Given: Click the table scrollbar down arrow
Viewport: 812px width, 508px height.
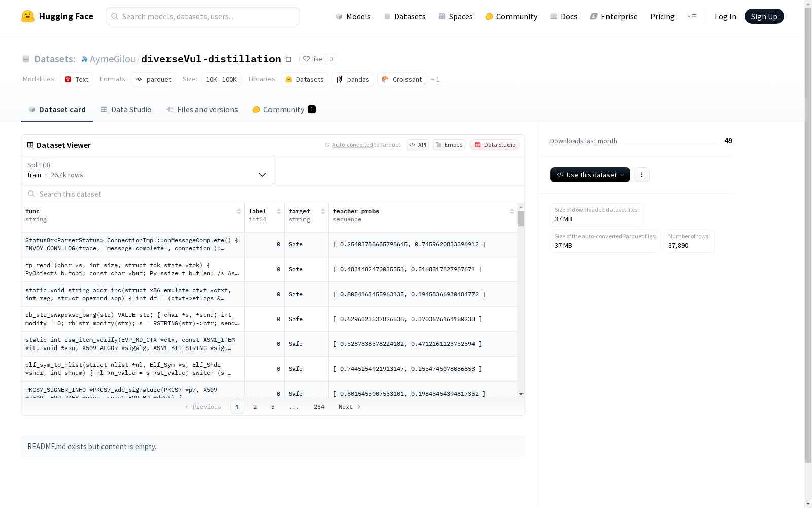Looking at the screenshot, I should (521, 394).
